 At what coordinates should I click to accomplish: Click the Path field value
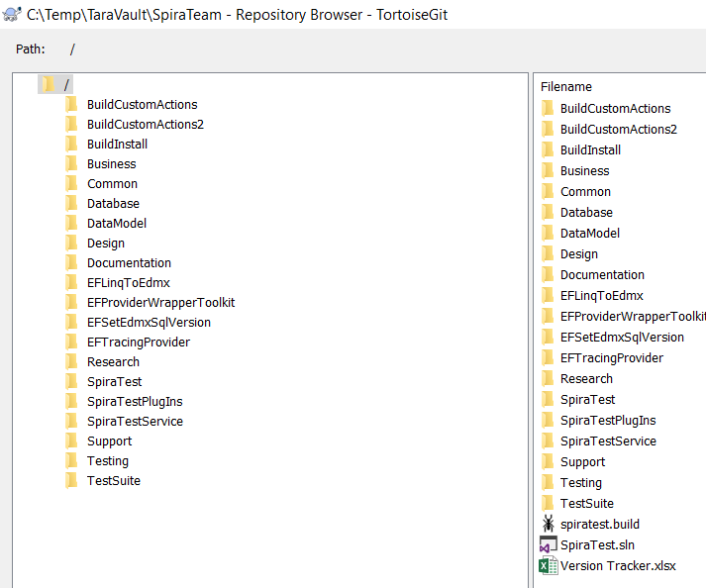pyautogui.click(x=72, y=49)
